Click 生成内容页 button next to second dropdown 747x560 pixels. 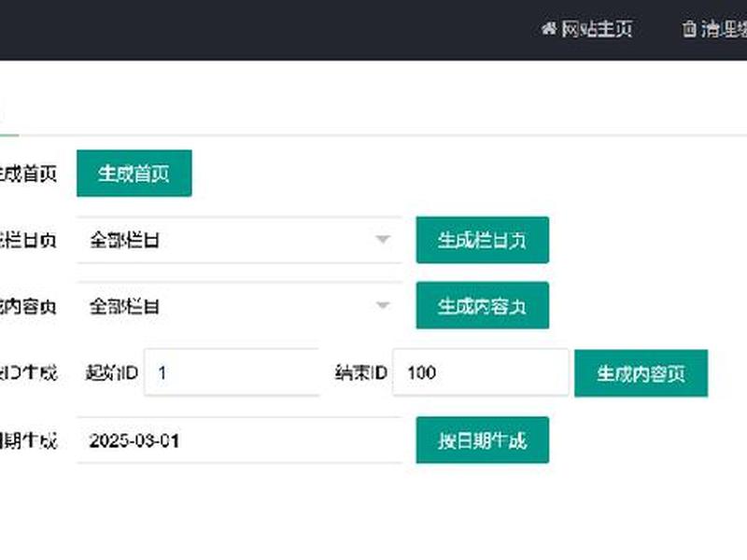[x=482, y=306]
